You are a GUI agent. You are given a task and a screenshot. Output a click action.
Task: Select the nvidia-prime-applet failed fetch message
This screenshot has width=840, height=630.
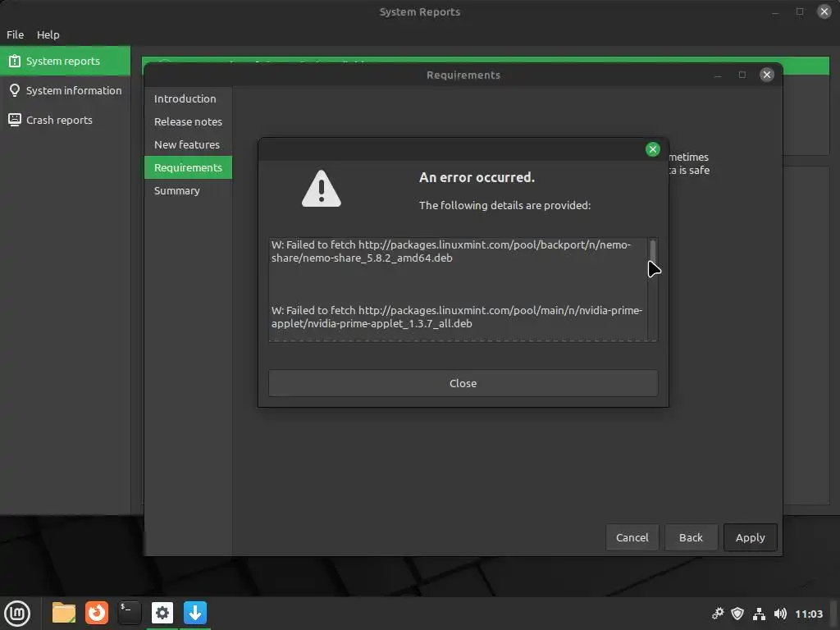456,317
